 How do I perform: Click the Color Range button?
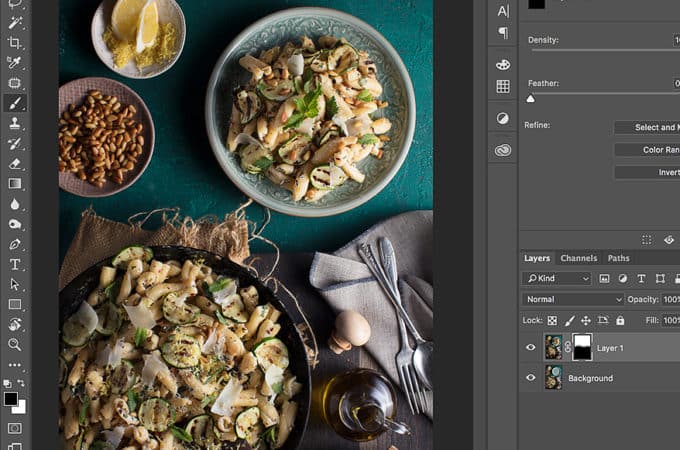[647, 150]
